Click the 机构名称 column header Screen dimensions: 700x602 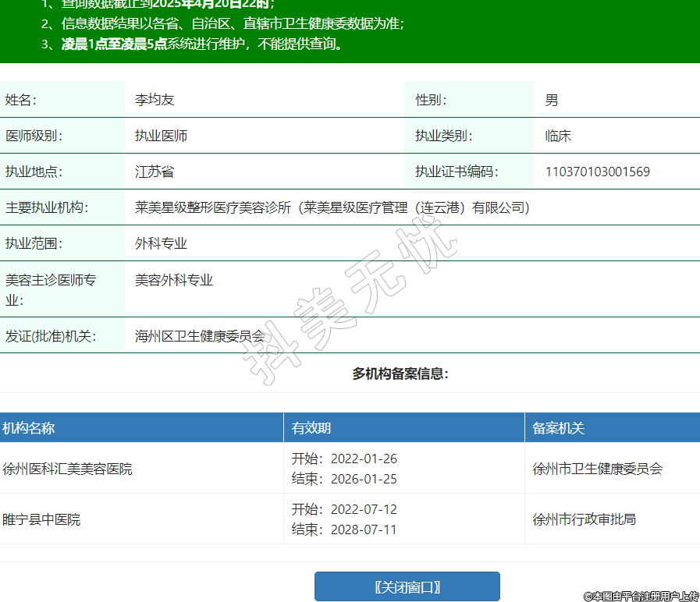click(x=28, y=428)
